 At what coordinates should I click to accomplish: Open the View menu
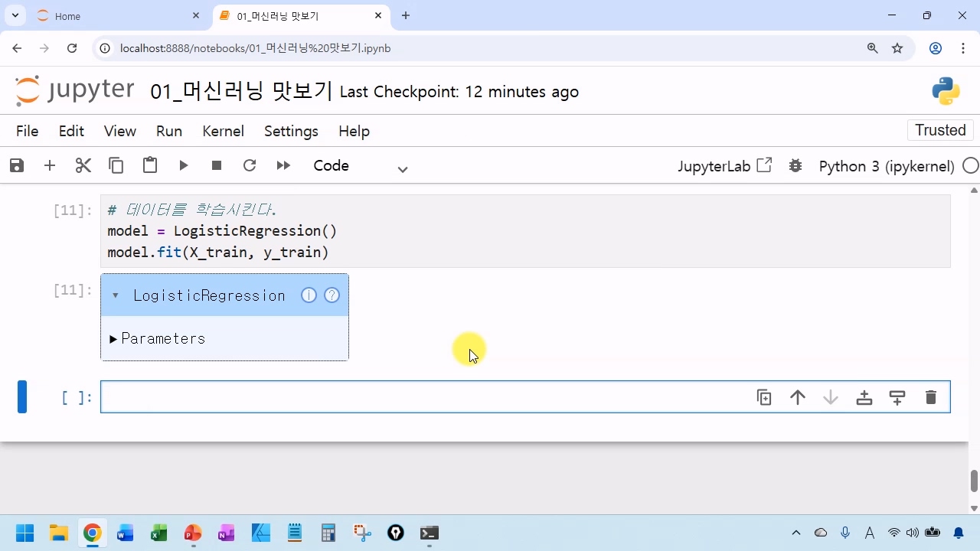[x=120, y=131]
